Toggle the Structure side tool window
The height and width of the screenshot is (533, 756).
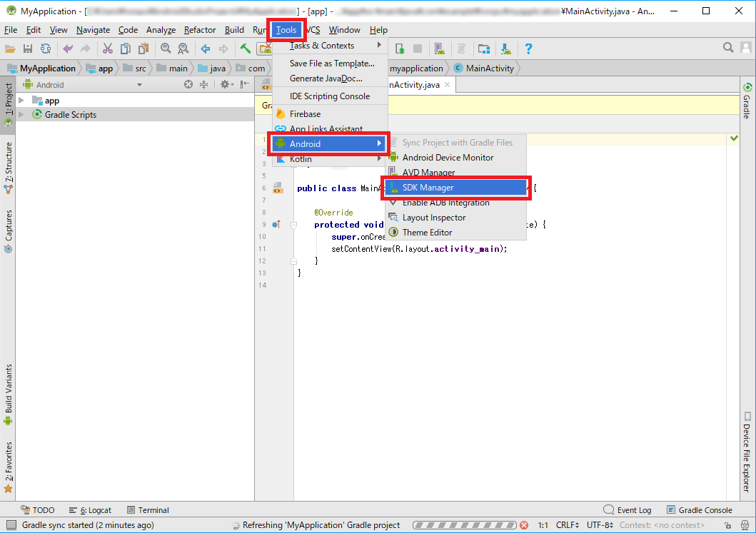[8, 168]
